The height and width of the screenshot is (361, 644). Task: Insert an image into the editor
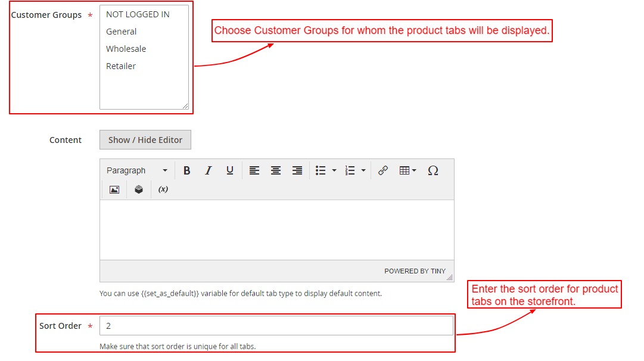tap(114, 189)
